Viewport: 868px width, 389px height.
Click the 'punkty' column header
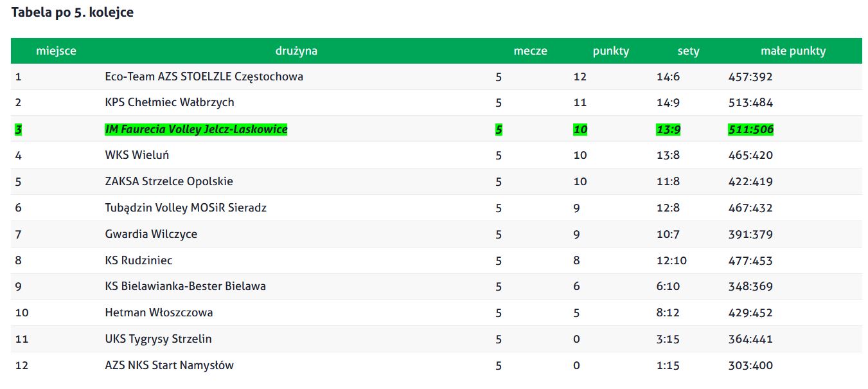(x=611, y=51)
